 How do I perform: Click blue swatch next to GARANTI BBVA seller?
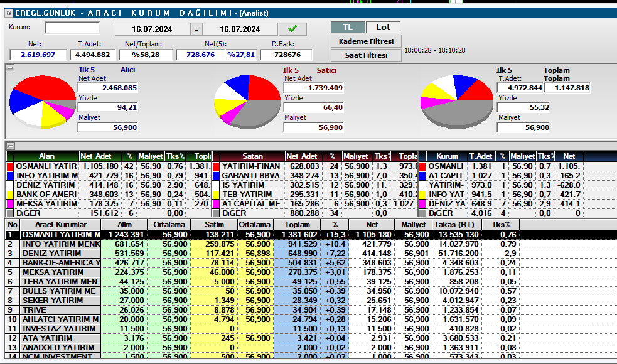coord(216,176)
